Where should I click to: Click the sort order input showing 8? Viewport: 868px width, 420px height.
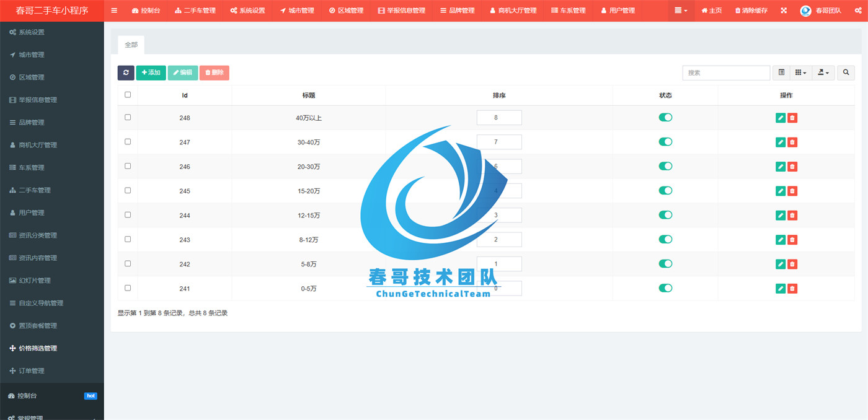click(499, 118)
